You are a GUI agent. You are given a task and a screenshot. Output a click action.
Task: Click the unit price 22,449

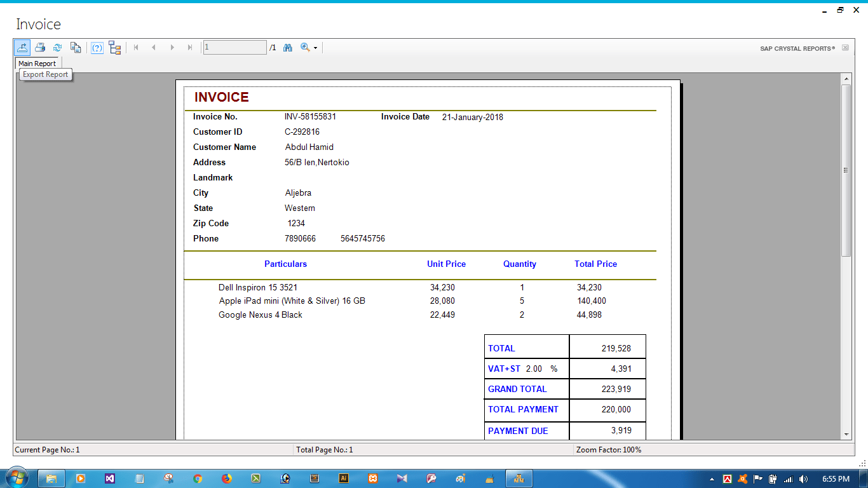tap(442, 315)
